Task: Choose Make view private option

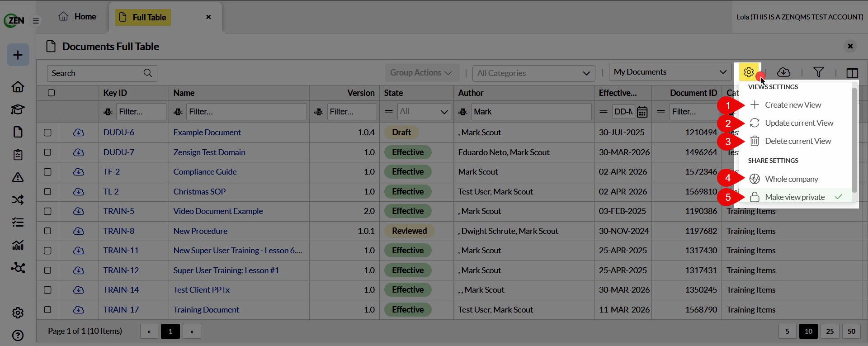Action: click(795, 197)
